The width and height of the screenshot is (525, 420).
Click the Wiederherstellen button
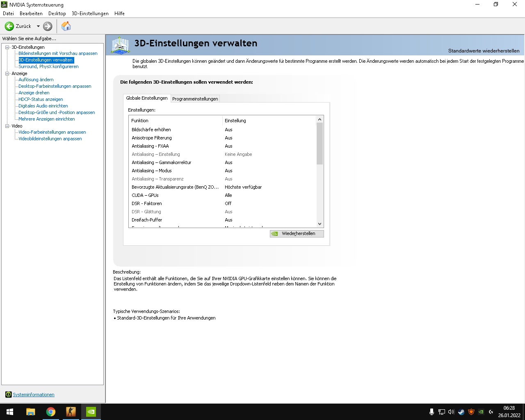297,233
